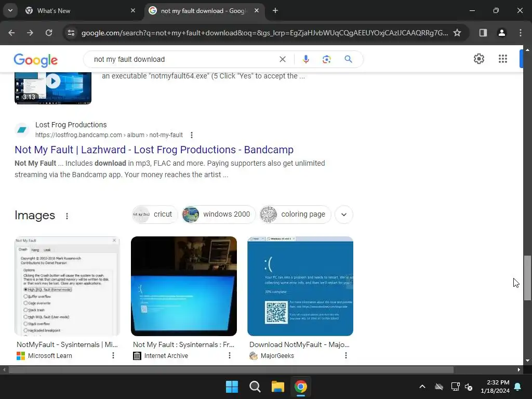This screenshot has height=399, width=532.
Task: Expand more image filter chips
Action: 344,215
